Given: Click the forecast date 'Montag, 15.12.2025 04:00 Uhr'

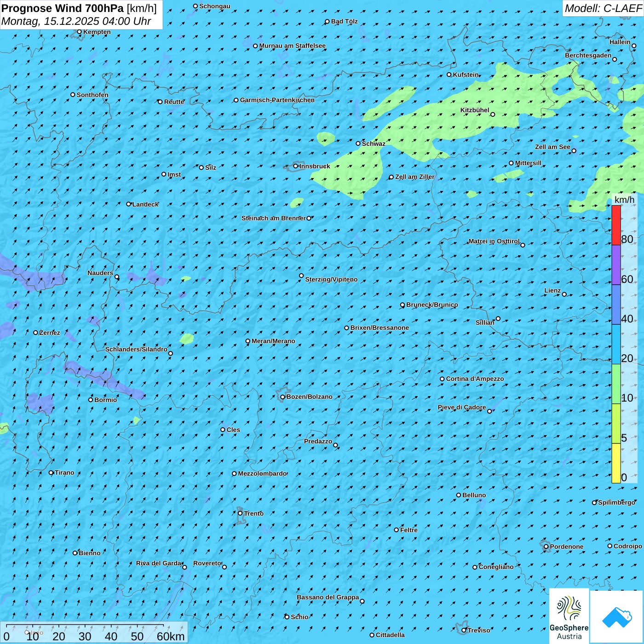Looking at the screenshot, I should click(x=76, y=21).
